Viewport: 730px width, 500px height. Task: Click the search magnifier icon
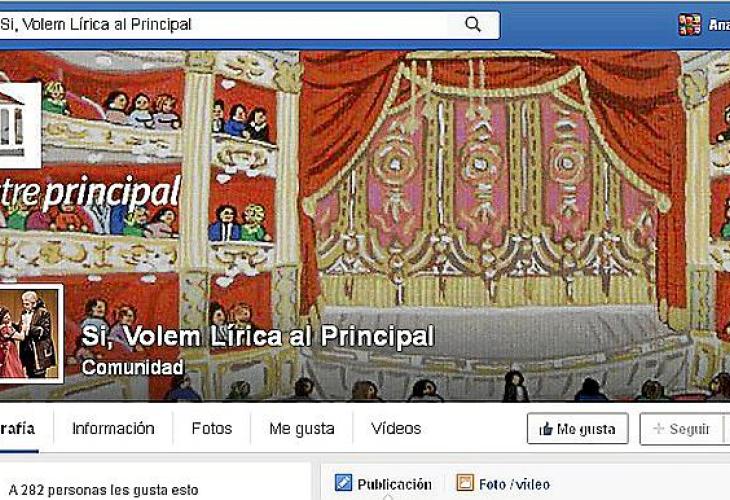(x=473, y=24)
